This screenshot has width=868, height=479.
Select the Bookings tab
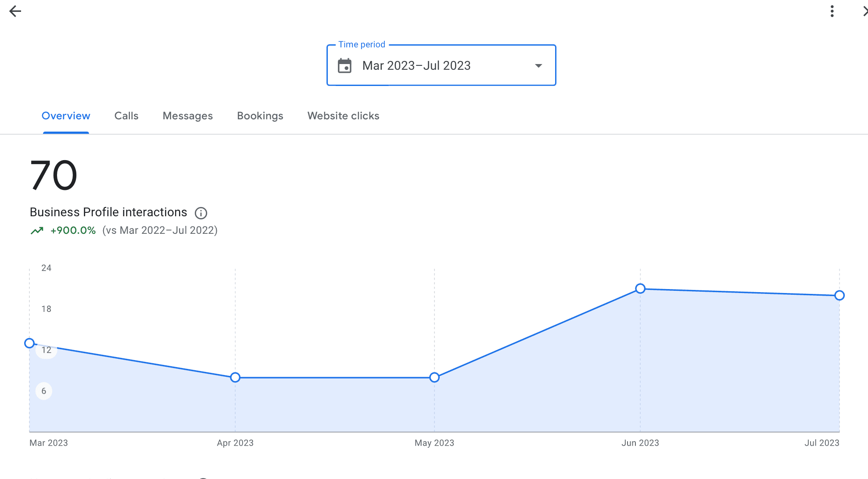click(x=260, y=116)
